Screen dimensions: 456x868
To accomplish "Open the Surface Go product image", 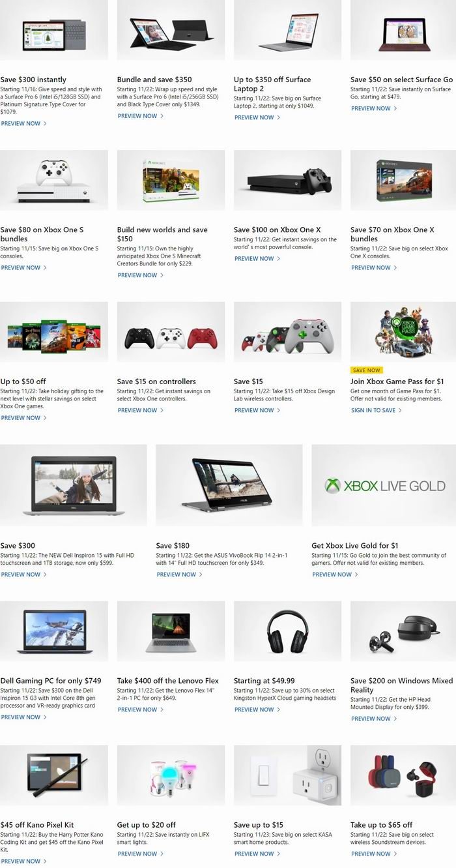I will pyautogui.click(x=403, y=30).
